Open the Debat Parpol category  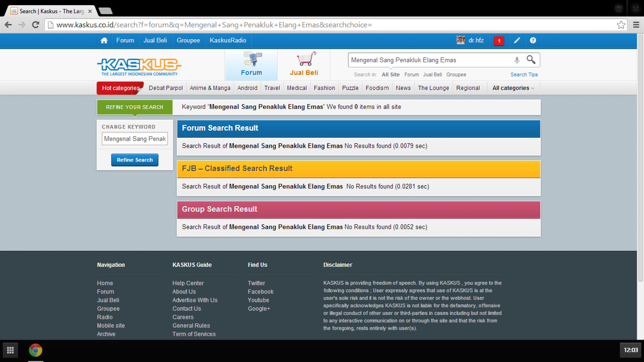[166, 88]
